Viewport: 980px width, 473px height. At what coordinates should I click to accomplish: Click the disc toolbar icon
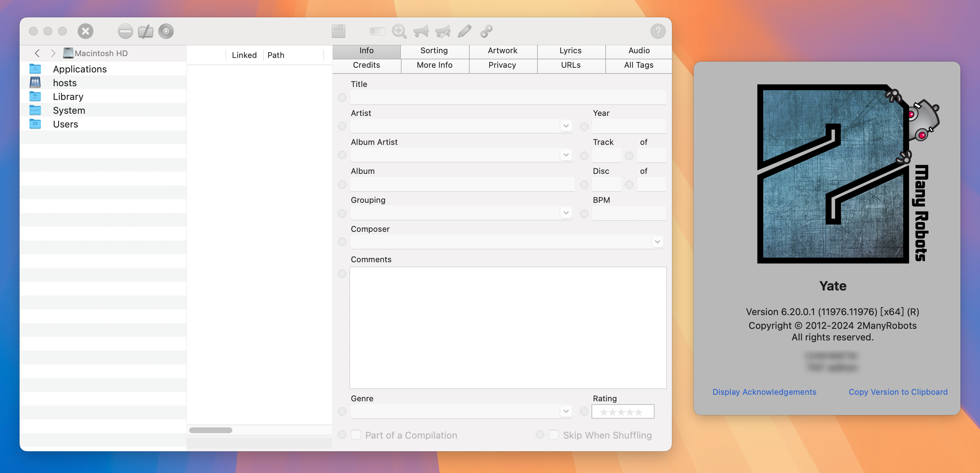click(x=166, y=31)
